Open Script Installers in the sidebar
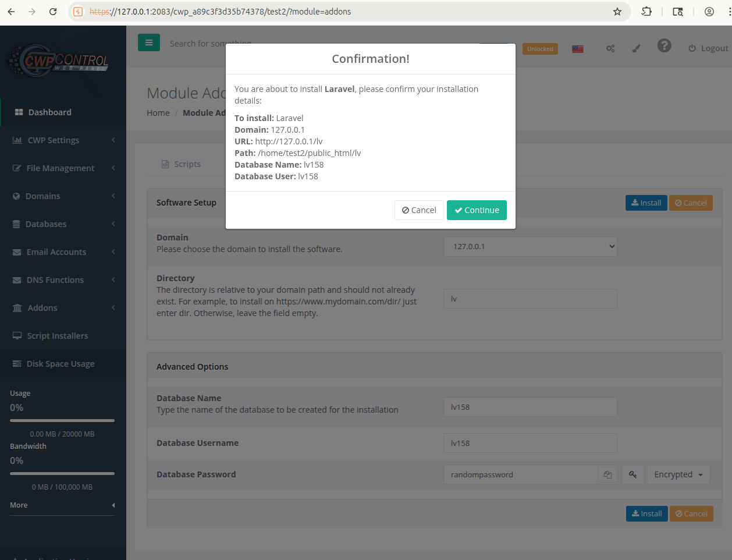This screenshot has height=560, width=732. click(x=57, y=336)
